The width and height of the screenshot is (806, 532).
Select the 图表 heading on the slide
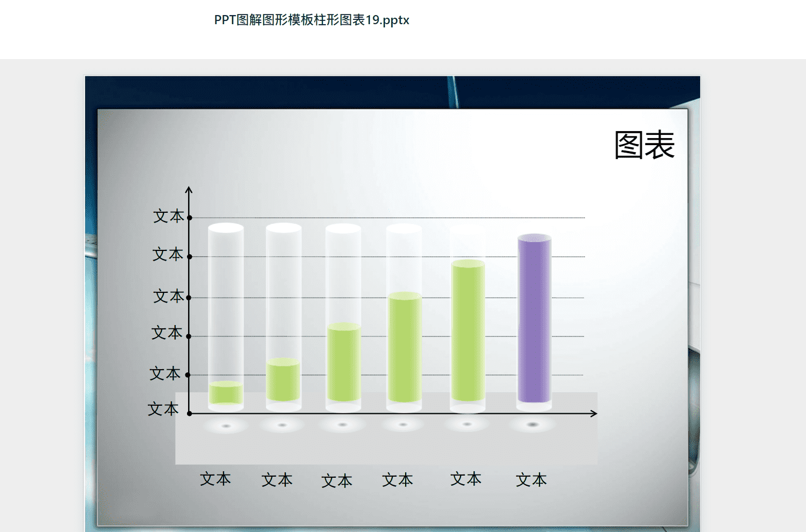pos(644,145)
